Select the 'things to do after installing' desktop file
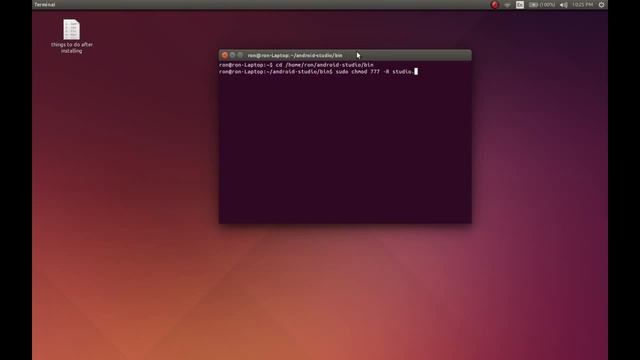This screenshot has width=640, height=360. pyautogui.click(x=71, y=36)
